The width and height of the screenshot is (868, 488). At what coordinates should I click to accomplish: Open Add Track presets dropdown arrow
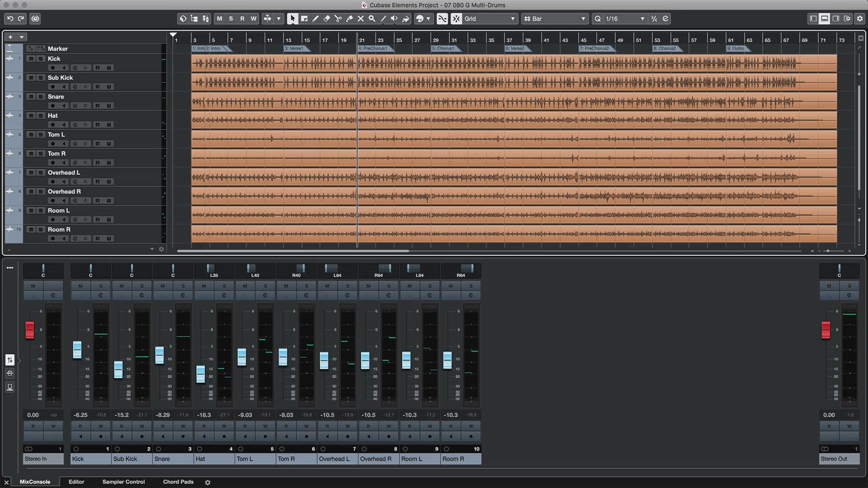(21, 37)
